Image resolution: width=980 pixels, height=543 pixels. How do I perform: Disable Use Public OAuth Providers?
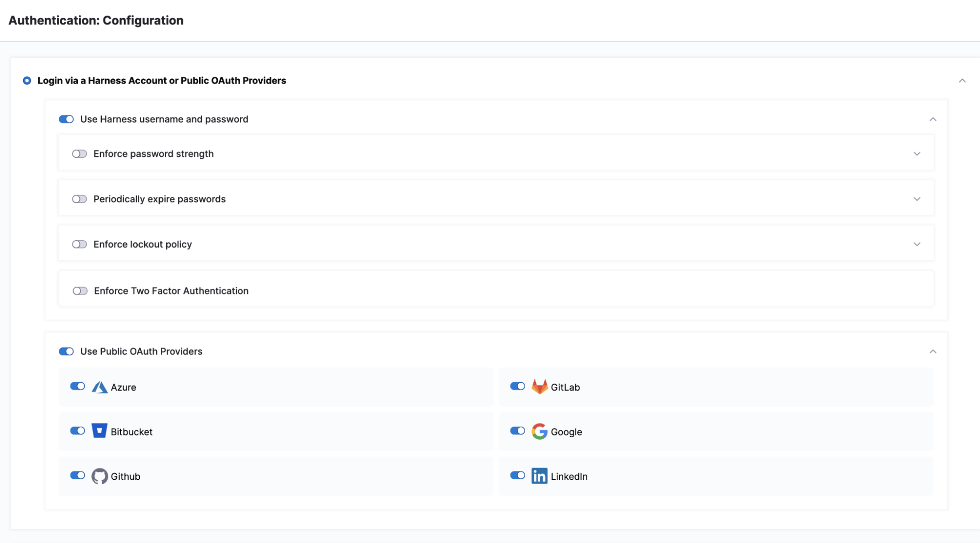coord(66,351)
